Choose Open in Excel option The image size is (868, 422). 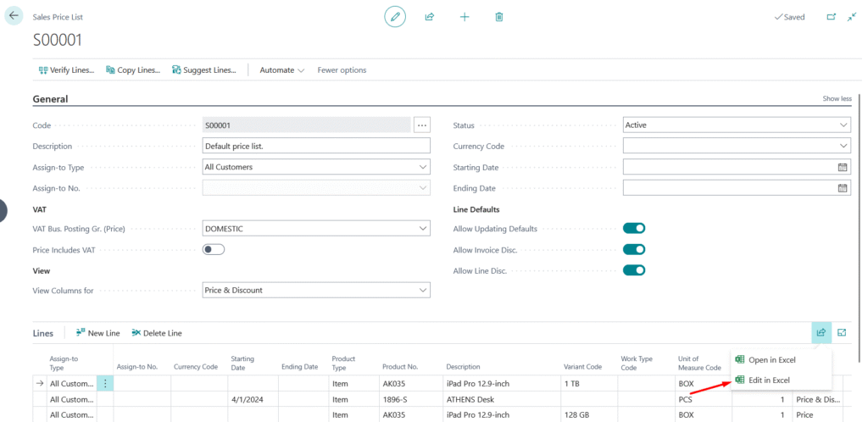[x=771, y=360]
